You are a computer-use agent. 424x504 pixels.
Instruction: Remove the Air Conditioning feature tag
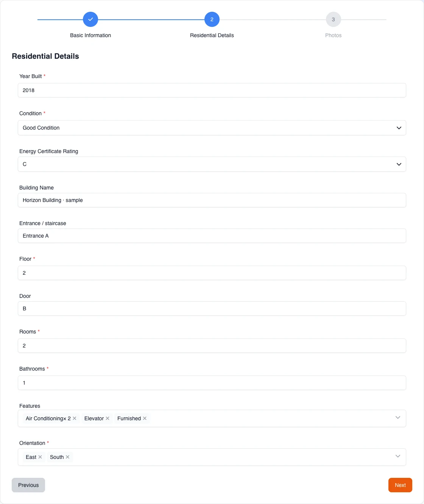75,418
